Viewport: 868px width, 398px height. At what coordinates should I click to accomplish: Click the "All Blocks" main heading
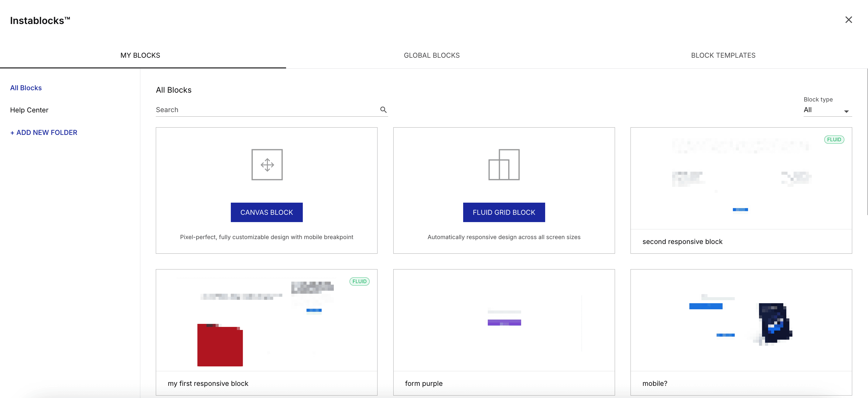click(173, 90)
